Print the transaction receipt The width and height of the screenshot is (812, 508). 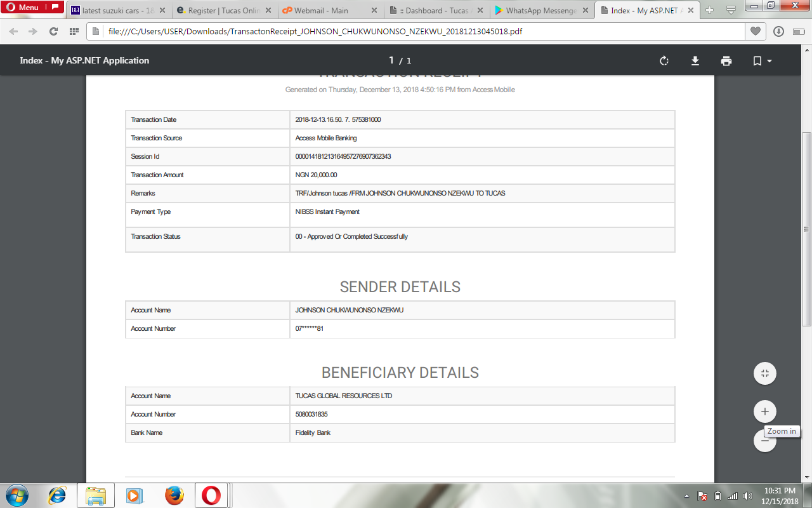click(726, 61)
